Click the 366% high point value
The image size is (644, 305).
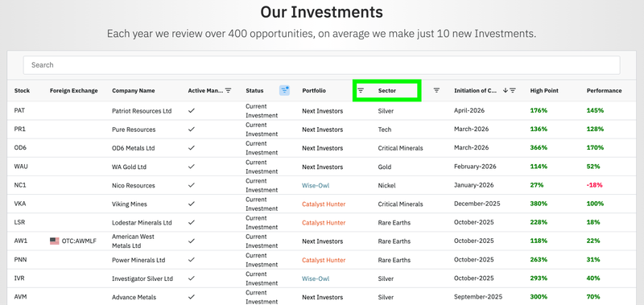point(539,148)
